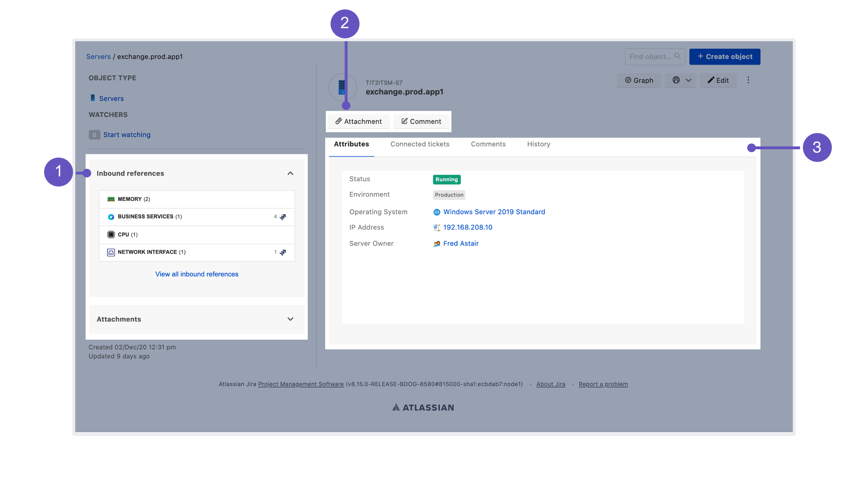Image resolution: width=868 pixels, height=480 pixels.
Task: Switch to the Connected tickets tab
Action: pos(420,144)
